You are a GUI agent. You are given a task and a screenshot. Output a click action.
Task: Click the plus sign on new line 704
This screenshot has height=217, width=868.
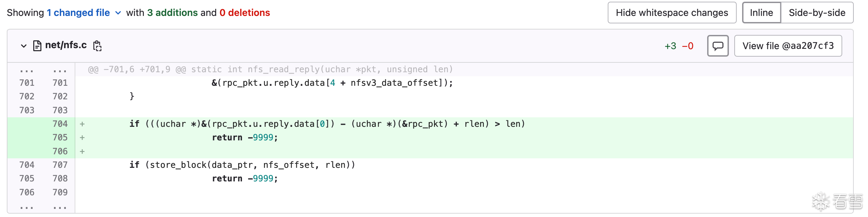(82, 124)
